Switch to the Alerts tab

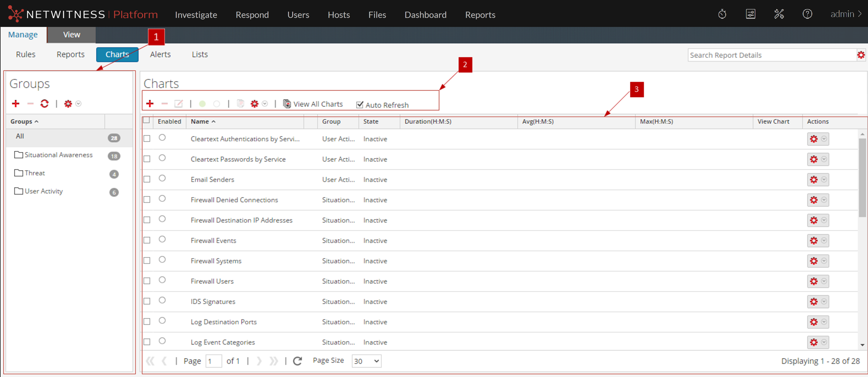point(160,54)
